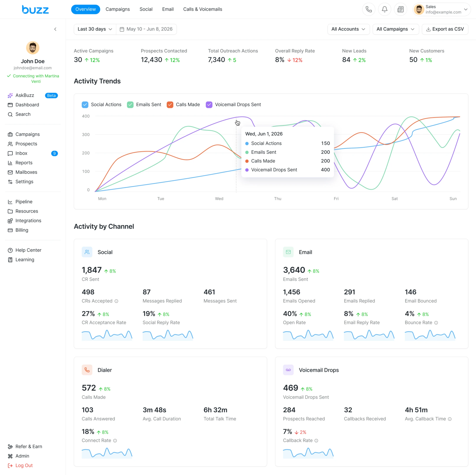Switch to the Calls & Voicemails tab
The height and width of the screenshot is (475, 476).
(202, 9)
